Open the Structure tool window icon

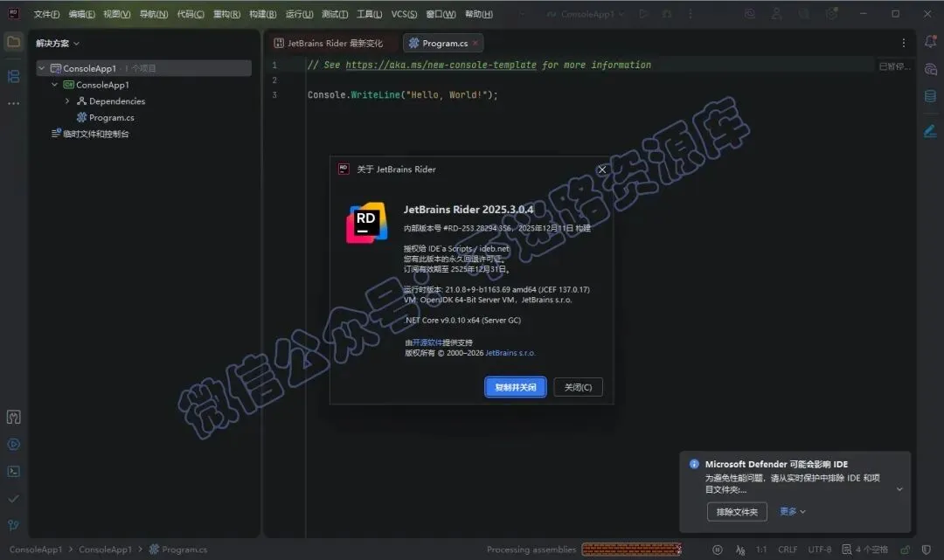[x=13, y=76]
